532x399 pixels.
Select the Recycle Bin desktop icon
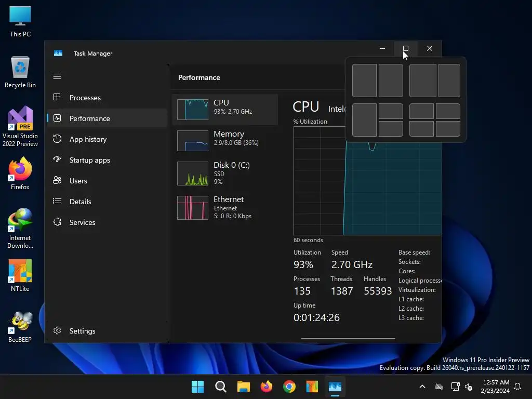20,72
